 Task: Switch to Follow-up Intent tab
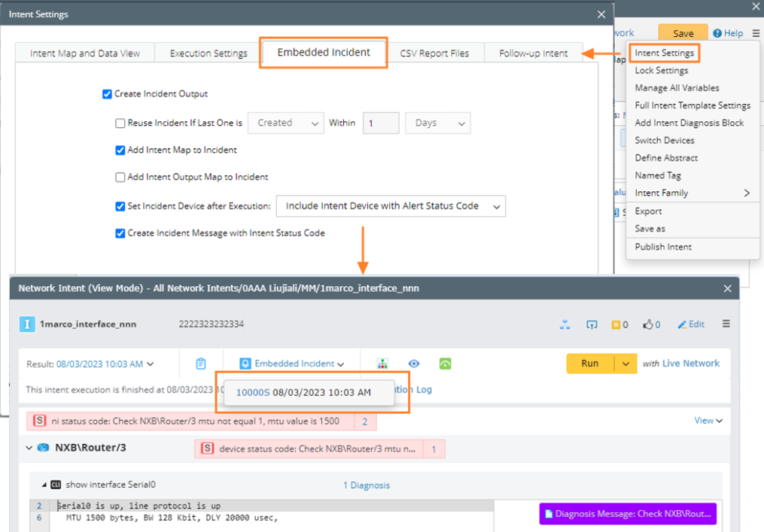click(x=534, y=53)
